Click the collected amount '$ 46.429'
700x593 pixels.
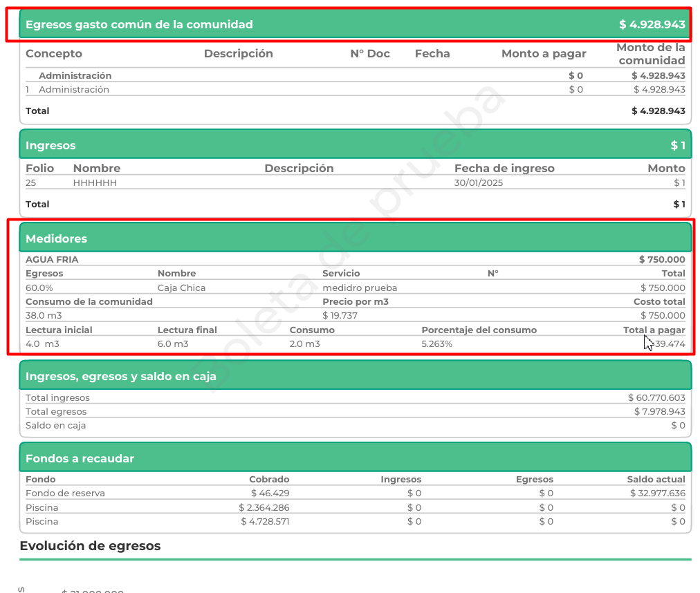[x=270, y=493]
